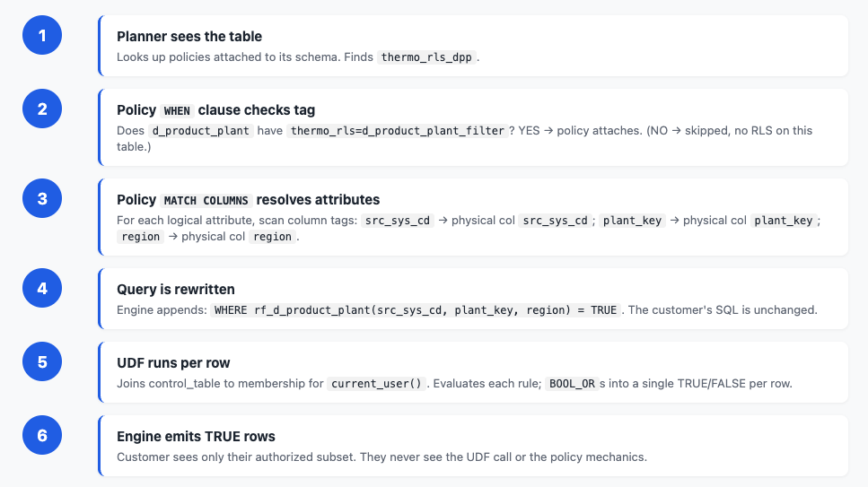This screenshot has height=487, width=868.
Task: Click the 'Planner sees the table' heading
Action: click(189, 37)
